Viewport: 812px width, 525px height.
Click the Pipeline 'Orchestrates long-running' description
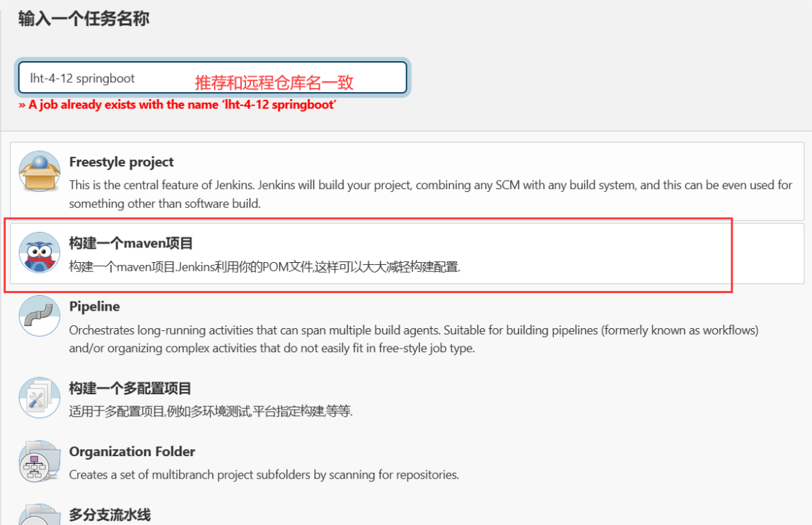pos(414,339)
